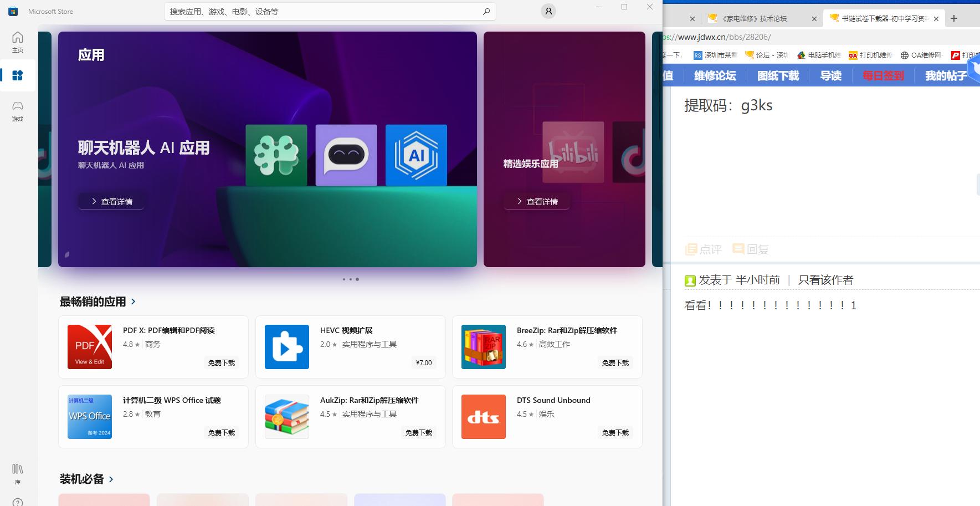980x506 pixels.
Task: Click the PDF X: PDF编辑和PDF阅读 title
Action: coord(169,330)
